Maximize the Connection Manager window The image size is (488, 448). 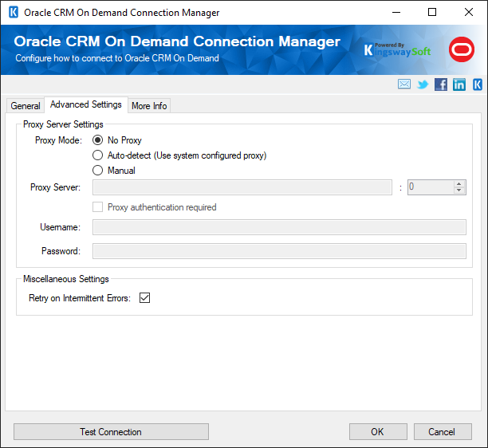432,13
